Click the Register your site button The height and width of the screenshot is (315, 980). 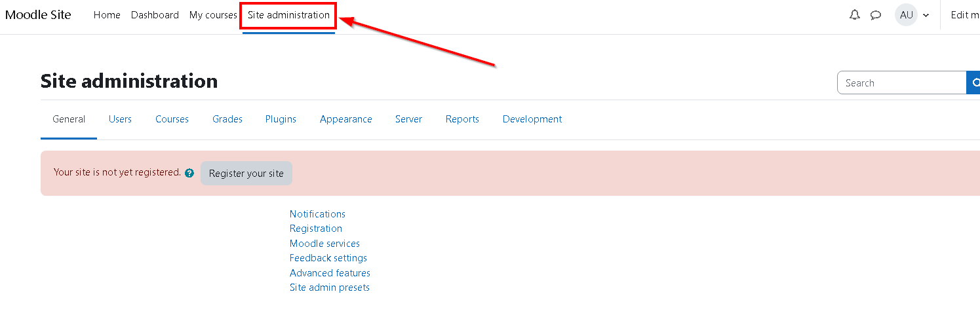(x=246, y=174)
